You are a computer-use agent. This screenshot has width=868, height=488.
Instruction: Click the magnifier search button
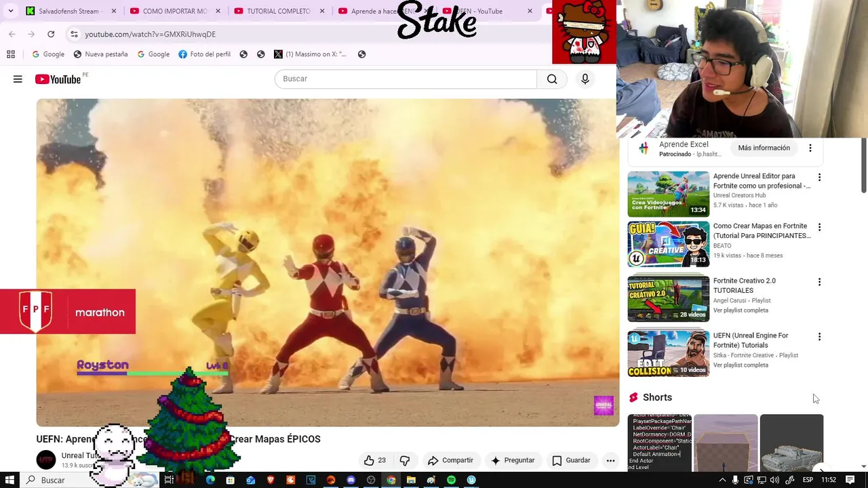click(552, 79)
